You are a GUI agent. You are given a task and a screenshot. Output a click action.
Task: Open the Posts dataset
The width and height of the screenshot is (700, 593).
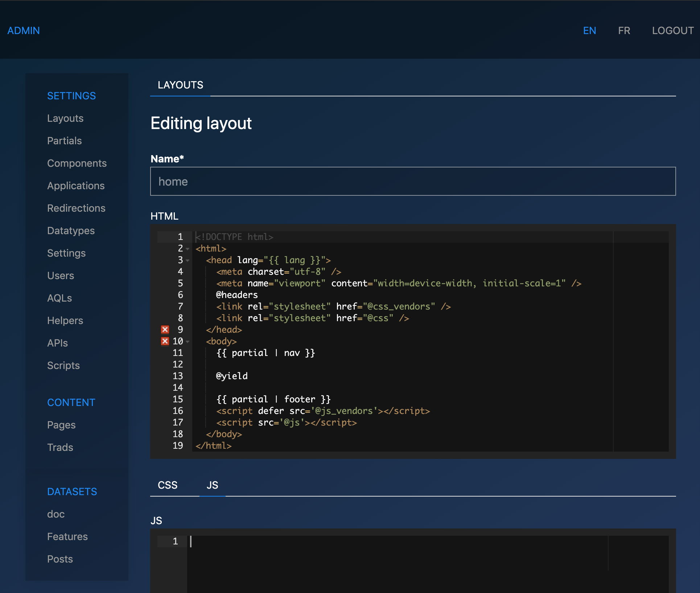[60, 559]
